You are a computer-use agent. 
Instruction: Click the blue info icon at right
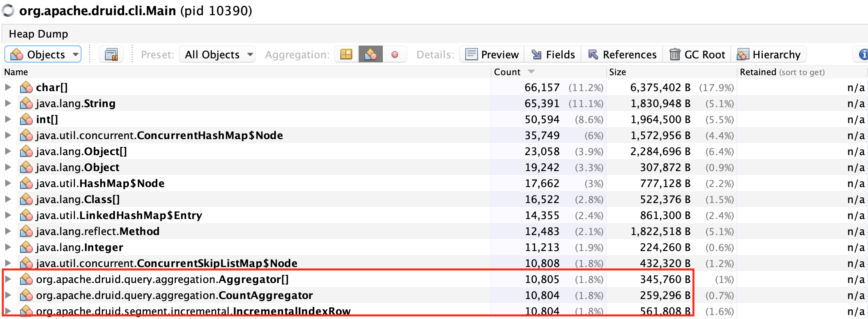point(863,54)
